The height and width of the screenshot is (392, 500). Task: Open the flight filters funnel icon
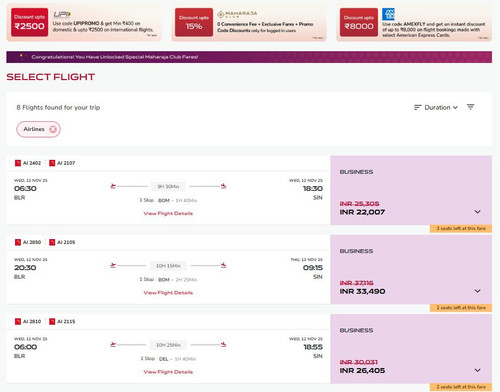pos(470,107)
